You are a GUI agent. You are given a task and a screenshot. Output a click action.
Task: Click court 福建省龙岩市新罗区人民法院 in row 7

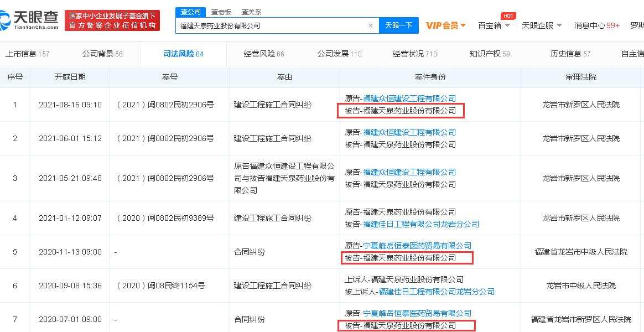tap(581, 319)
